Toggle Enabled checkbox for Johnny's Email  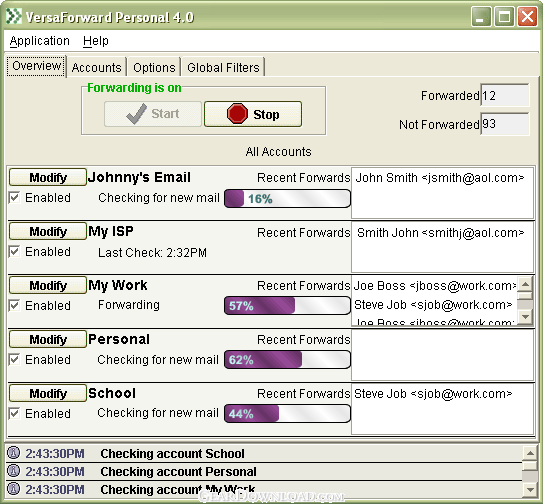pos(14,197)
